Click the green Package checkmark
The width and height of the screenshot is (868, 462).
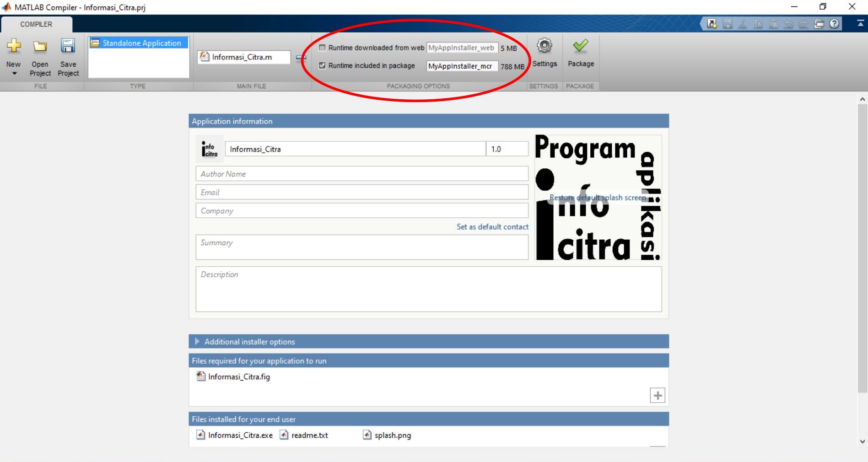580,46
